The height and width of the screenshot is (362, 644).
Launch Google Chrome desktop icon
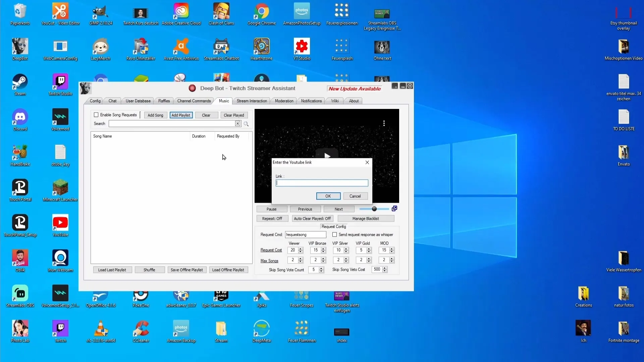(262, 14)
